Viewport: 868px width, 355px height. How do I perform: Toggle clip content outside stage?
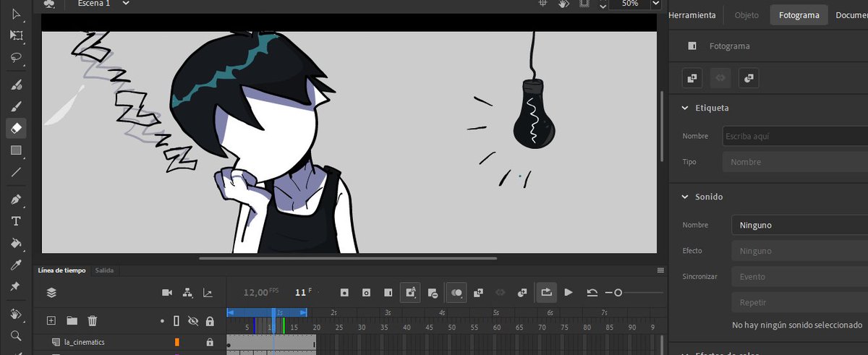pyautogui.click(x=584, y=4)
